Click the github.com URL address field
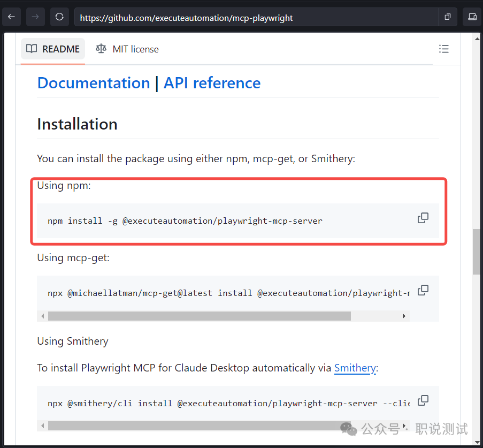The height and width of the screenshot is (448, 483). click(x=256, y=18)
